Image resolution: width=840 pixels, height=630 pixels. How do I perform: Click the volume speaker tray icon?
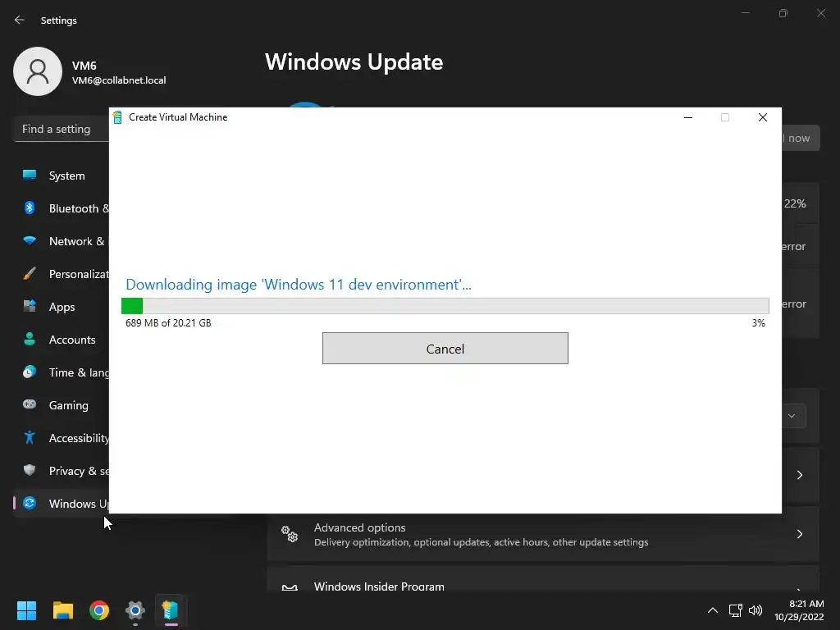tap(756, 610)
